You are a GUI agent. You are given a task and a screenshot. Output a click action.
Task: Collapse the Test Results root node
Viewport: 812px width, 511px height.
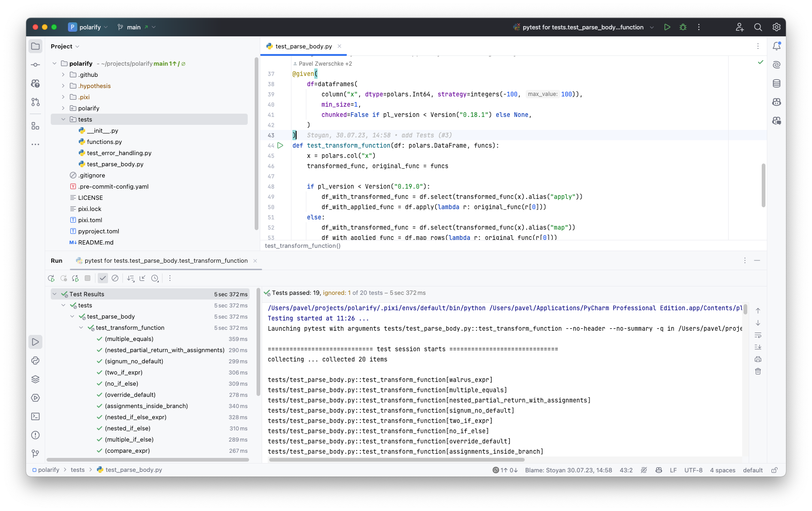(x=54, y=294)
